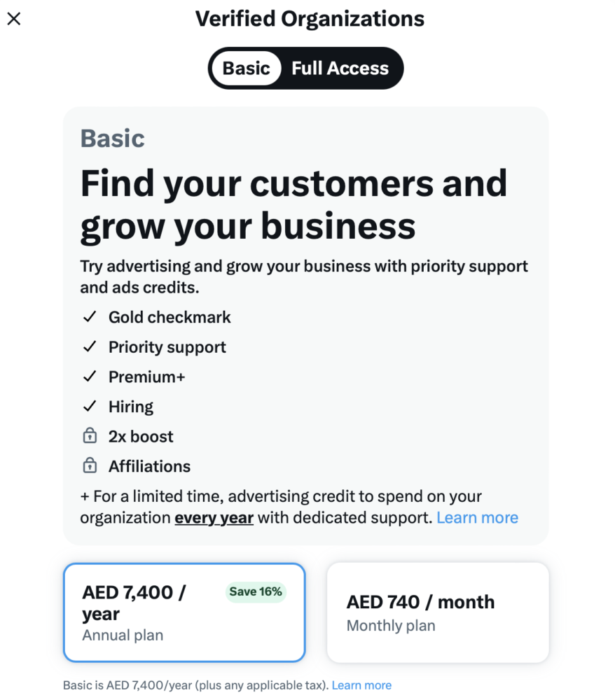Screen dimensions: 615x700
Task: Open Learn more about advertising credit
Action: tap(477, 518)
